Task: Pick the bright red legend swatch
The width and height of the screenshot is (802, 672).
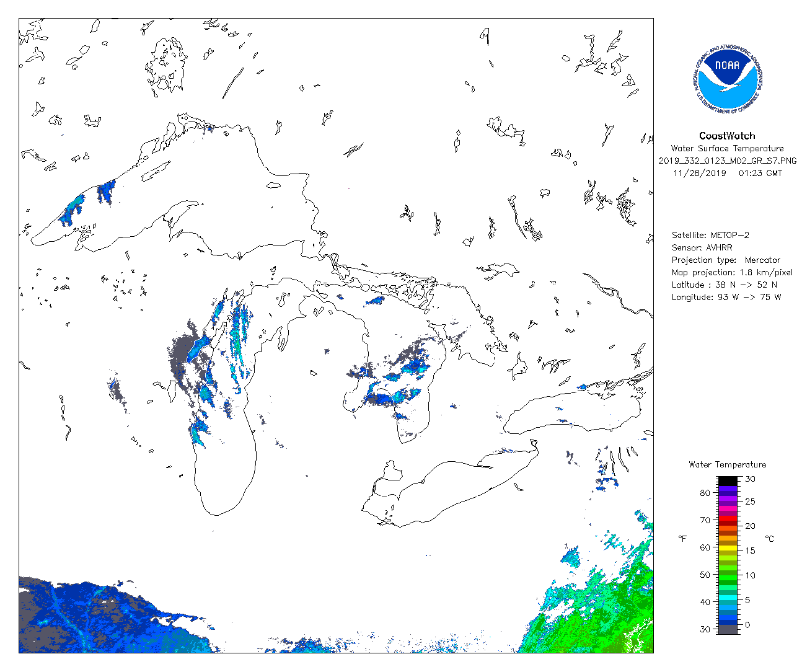Action: (x=728, y=518)
